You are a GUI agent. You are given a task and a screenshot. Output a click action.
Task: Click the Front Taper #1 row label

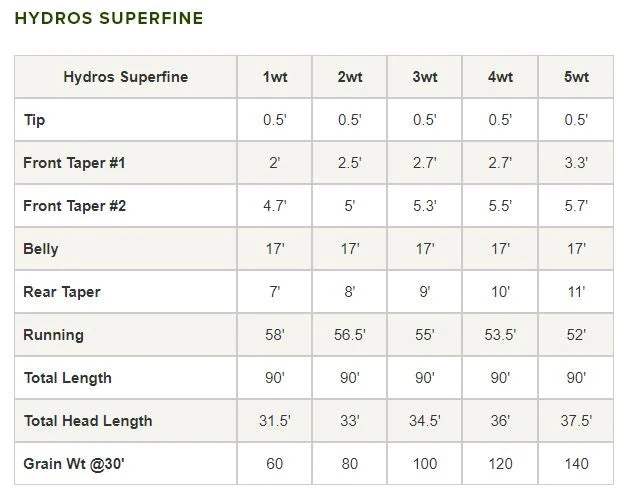pos(75,163)
